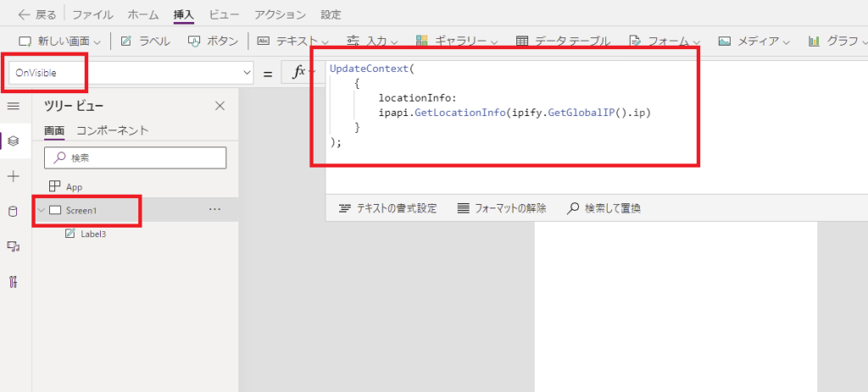Toggle the hamburger menu in left rail
The width and height of the screenshot is (868, 392).
click(14, 106)
